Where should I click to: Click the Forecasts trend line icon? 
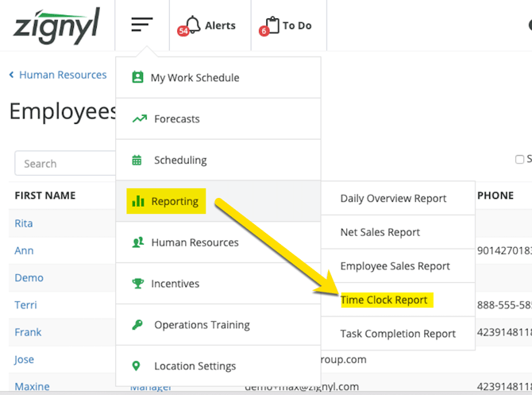140,119
